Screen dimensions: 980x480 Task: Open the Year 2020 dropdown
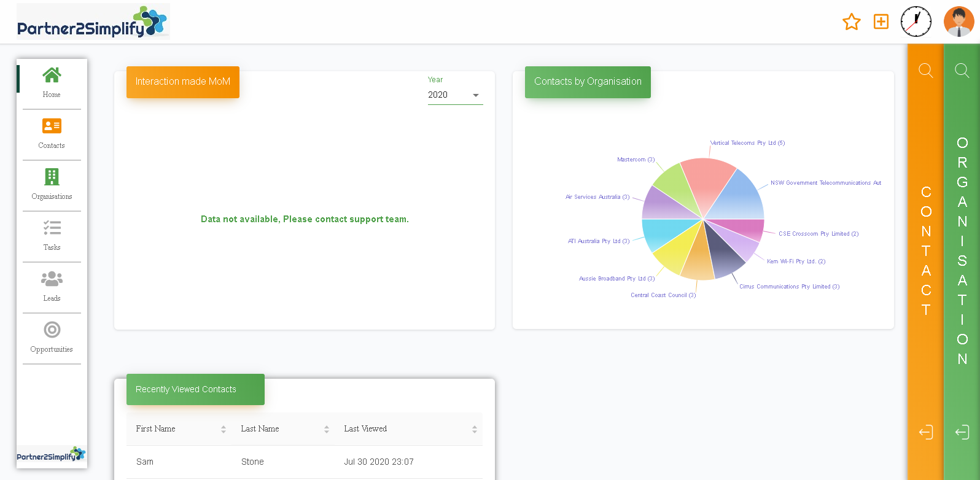[455, 95]
